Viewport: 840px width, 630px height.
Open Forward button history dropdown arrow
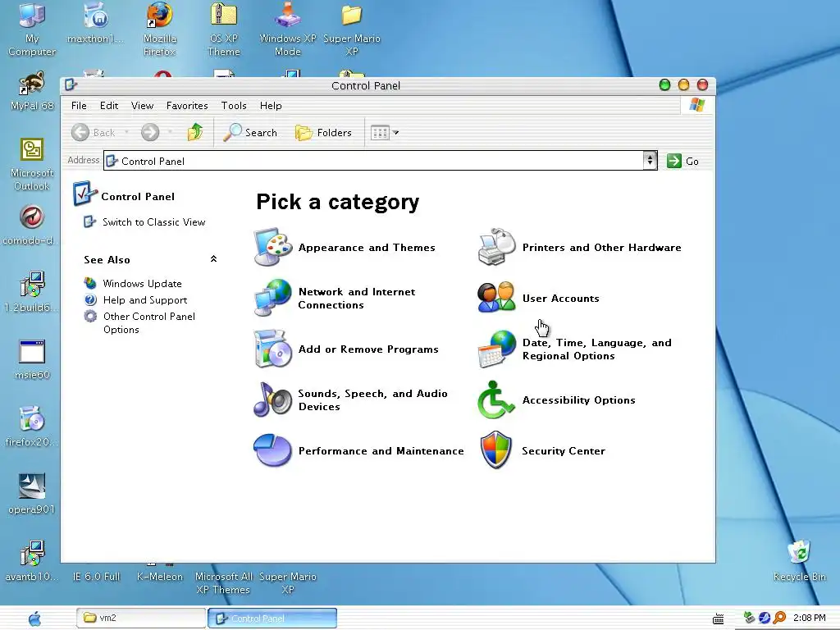click(x=170, y=132)
